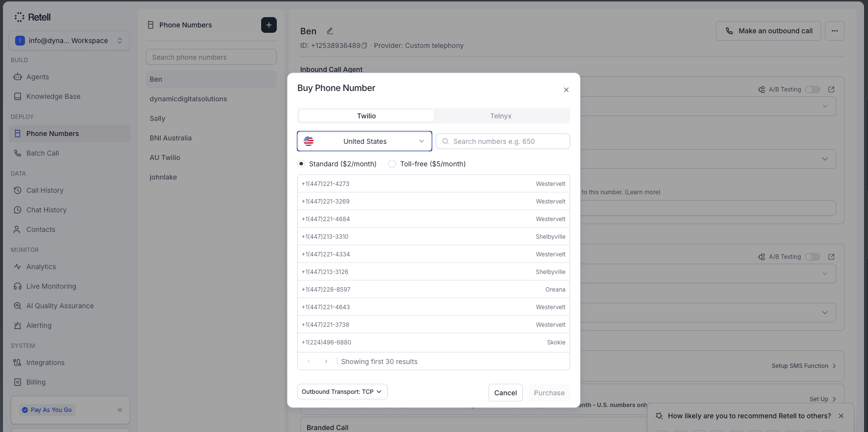Select AU Twilio in phone list
868x432 pixels.
[211, 158]
